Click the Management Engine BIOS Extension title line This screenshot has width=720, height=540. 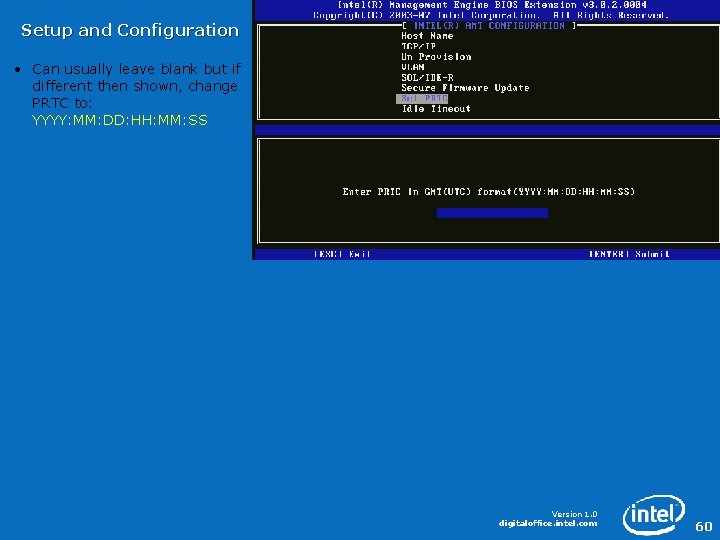(492, 5)
